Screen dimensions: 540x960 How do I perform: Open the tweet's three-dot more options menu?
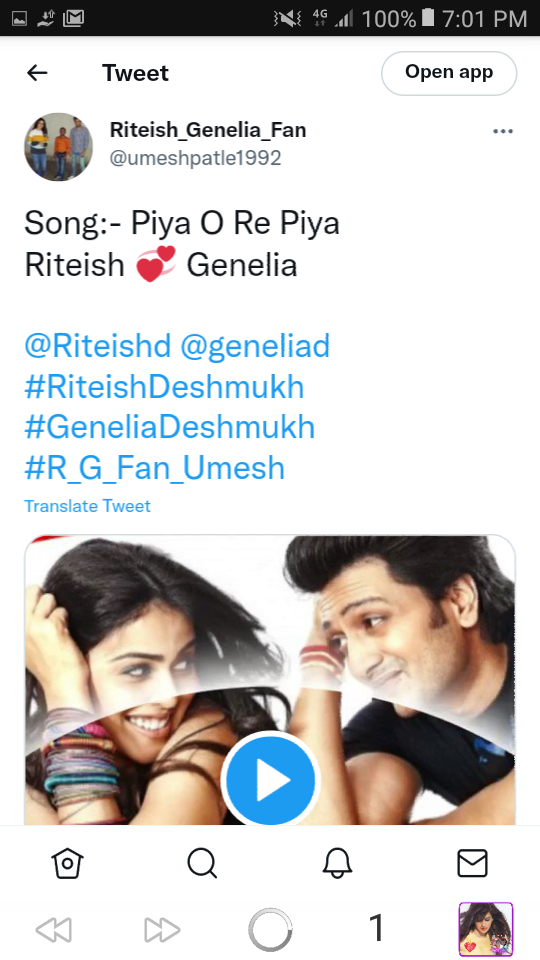coord(503,131)
